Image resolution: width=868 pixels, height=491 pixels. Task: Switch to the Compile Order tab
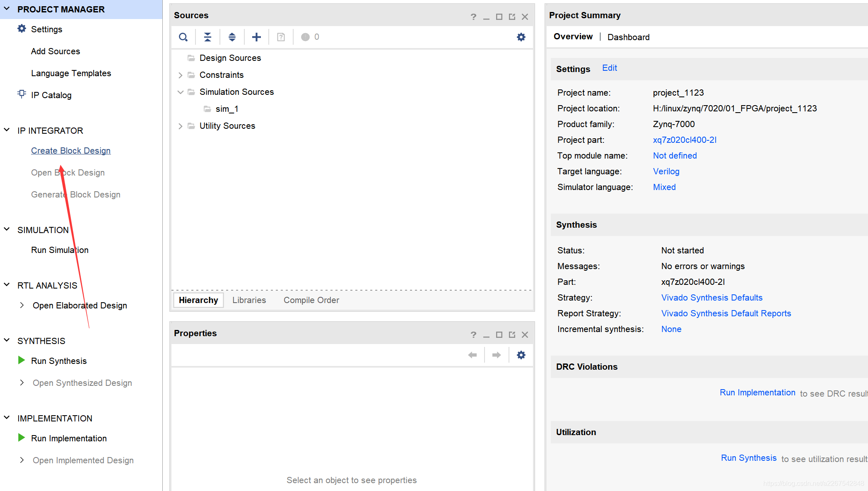click(x=311, y=300)
